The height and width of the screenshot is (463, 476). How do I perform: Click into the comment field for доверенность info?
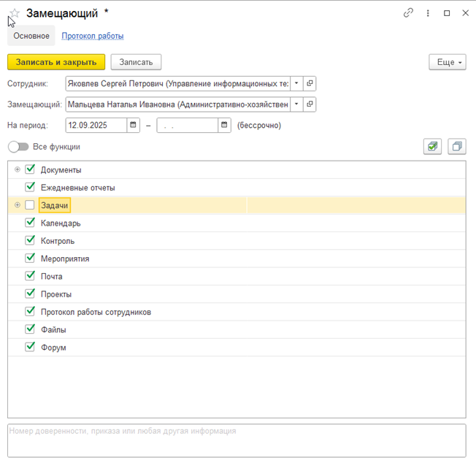(x=237, y=440)
